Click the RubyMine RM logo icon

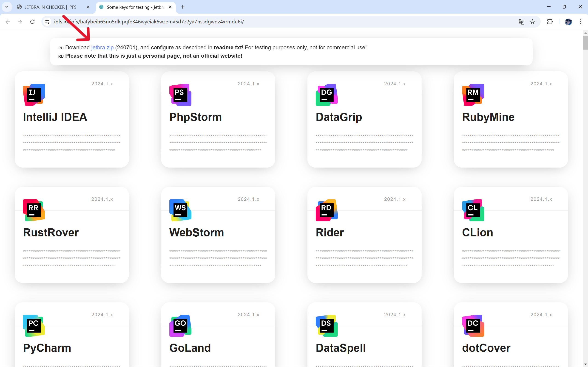(x=473, y=95)
